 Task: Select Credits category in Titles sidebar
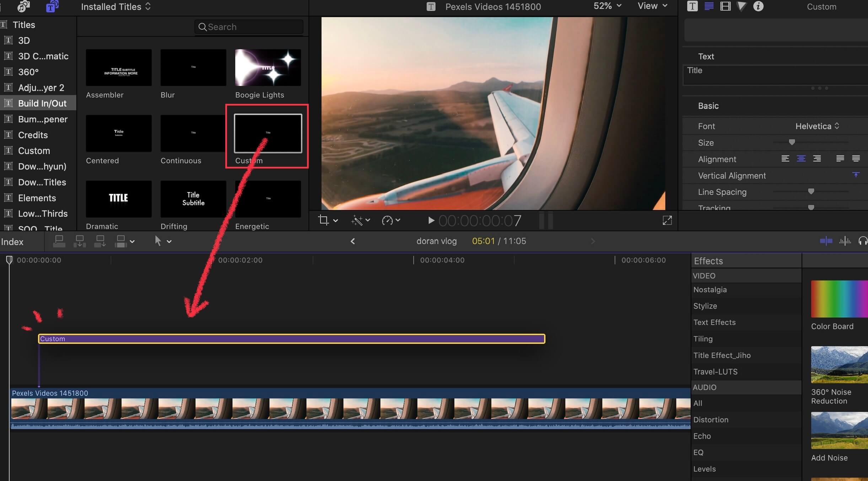click(33, 135)
